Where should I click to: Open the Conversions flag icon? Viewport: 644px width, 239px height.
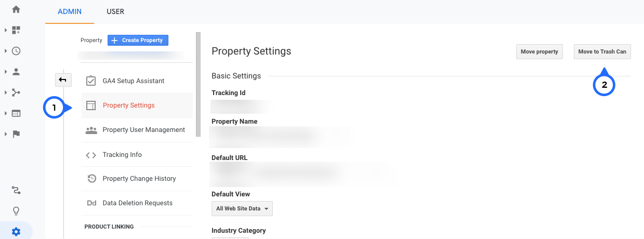coord(16,134)
